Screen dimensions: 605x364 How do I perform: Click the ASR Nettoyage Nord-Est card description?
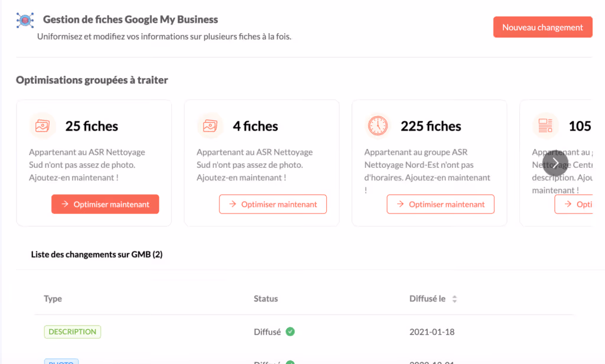coord(427,171)
